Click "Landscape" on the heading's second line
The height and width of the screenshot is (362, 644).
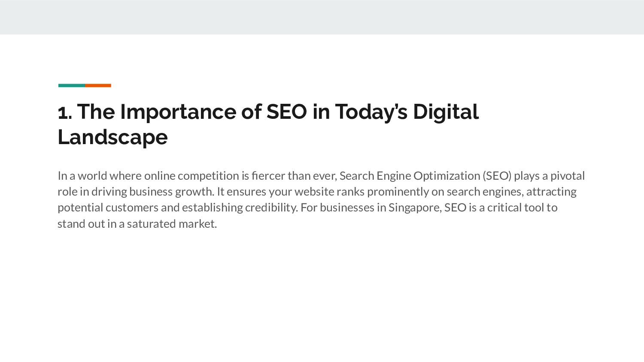click(112, 138)
